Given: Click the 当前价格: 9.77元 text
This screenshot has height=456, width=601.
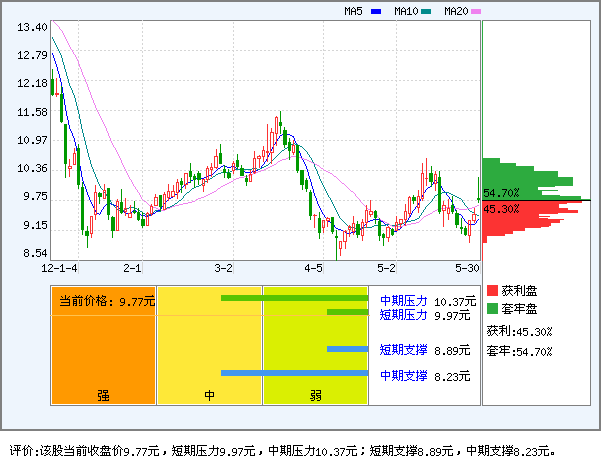Looking at the screenshot, I should click(106, 300).
